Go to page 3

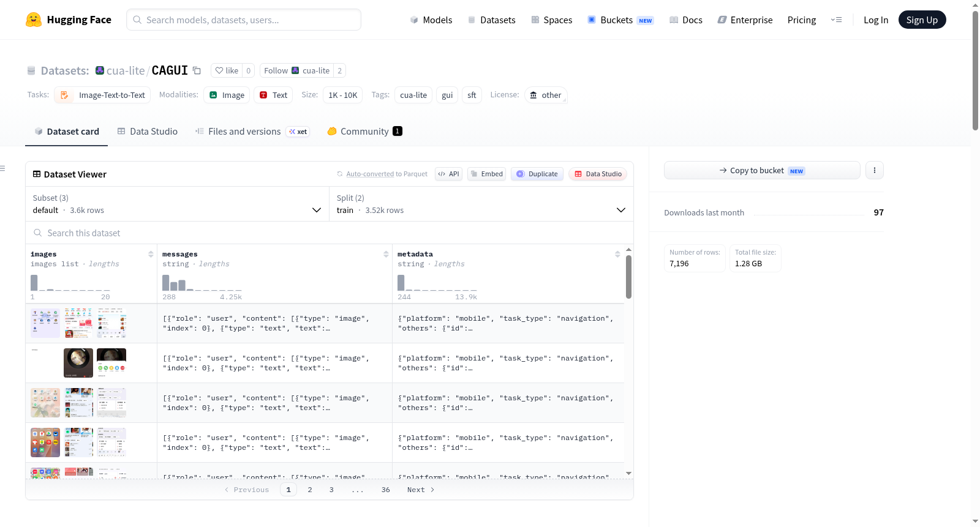pyautogui.click(x=331, y=490)
